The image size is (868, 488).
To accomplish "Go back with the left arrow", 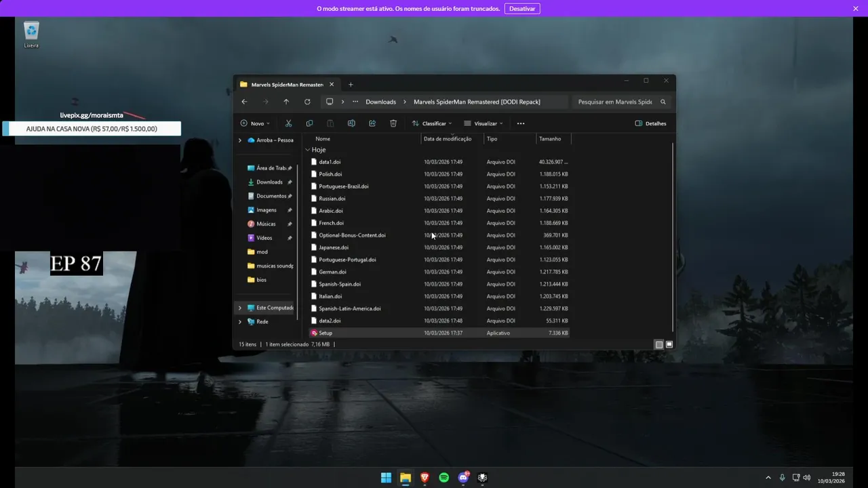I will point(244,102).
